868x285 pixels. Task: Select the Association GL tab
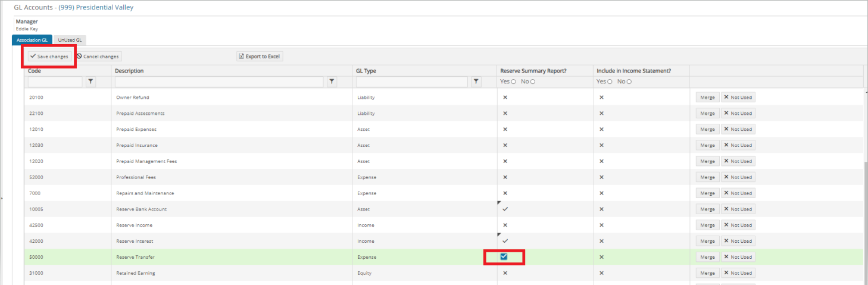tap(32, 40)
